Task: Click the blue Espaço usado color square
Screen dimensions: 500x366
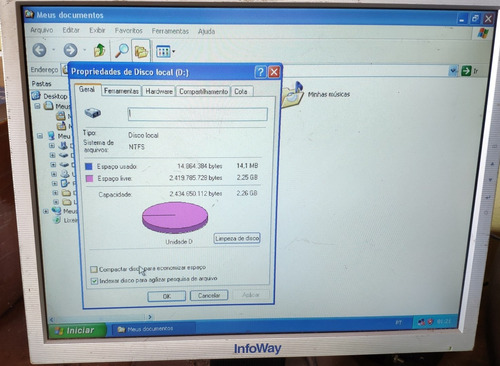Action: pos(89,166)
